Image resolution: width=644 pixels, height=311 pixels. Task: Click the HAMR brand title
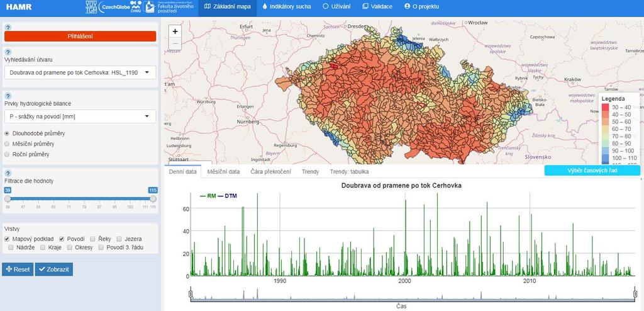19,7
